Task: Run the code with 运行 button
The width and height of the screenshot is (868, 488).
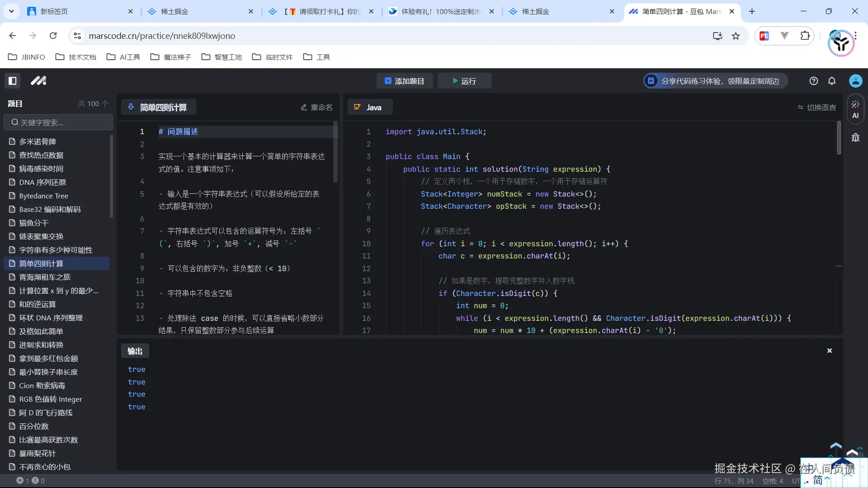Action: pos(465,81)
